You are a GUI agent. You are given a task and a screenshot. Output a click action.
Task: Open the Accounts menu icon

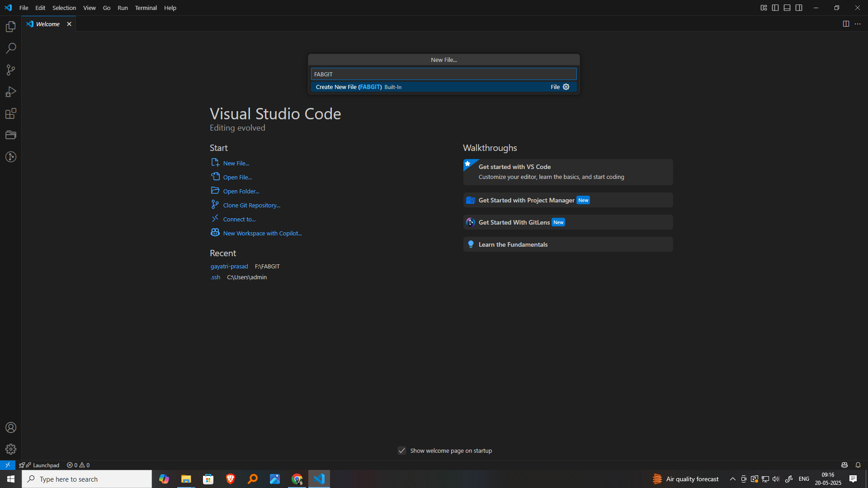click(x=11, y=427)
